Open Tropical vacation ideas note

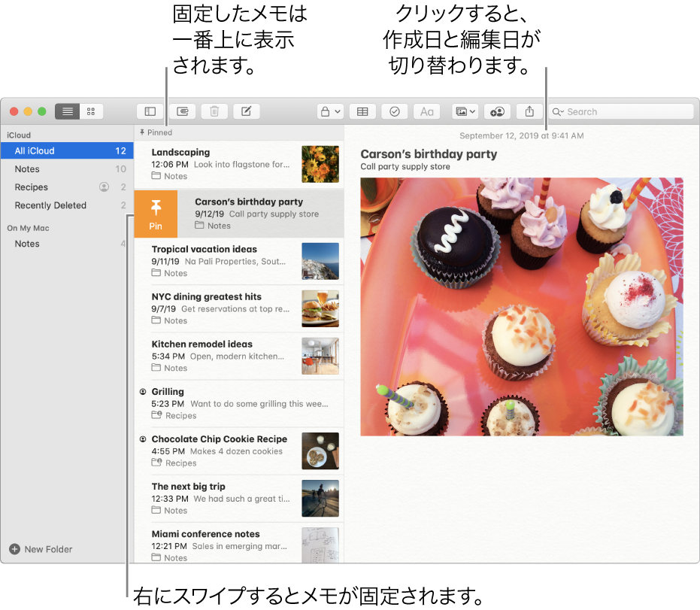pyautogui.click(x=239, y=261)
